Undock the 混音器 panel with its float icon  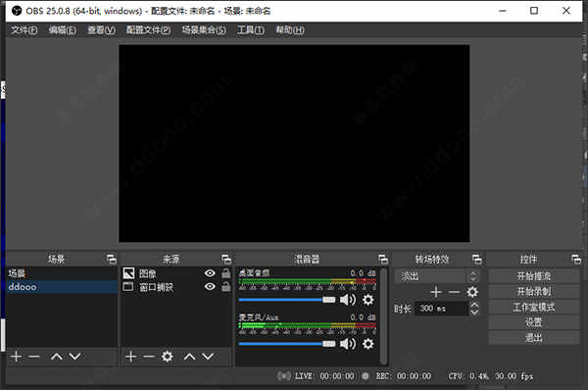coord(383,259)
